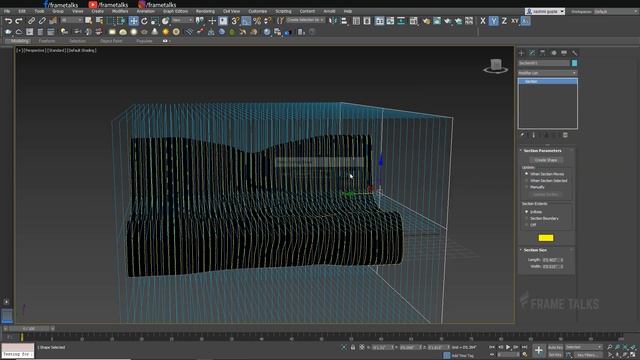Open the Rendering menu
Viewport: 640px width, 360px height.
pos(205,11)
